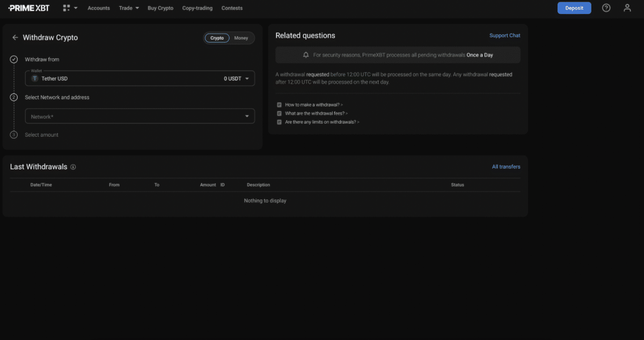Click the blue Deposit button

[574, 8]
